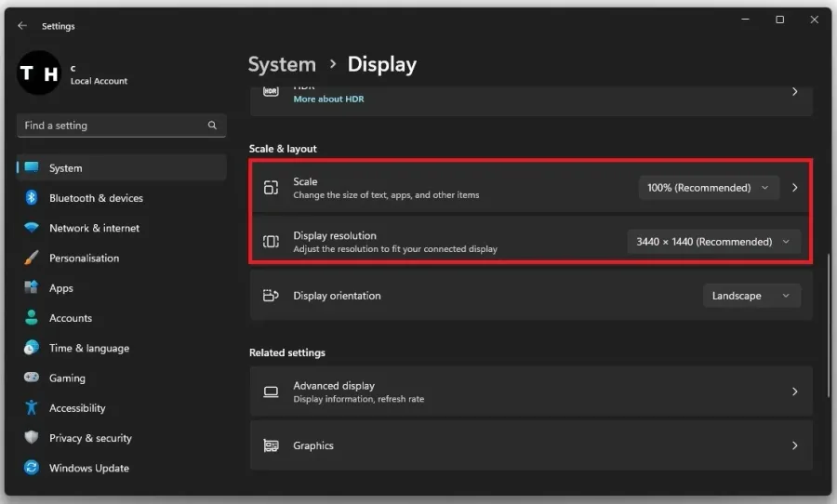
Task: Click into the Find a setting field
Action: pos(122,126)
